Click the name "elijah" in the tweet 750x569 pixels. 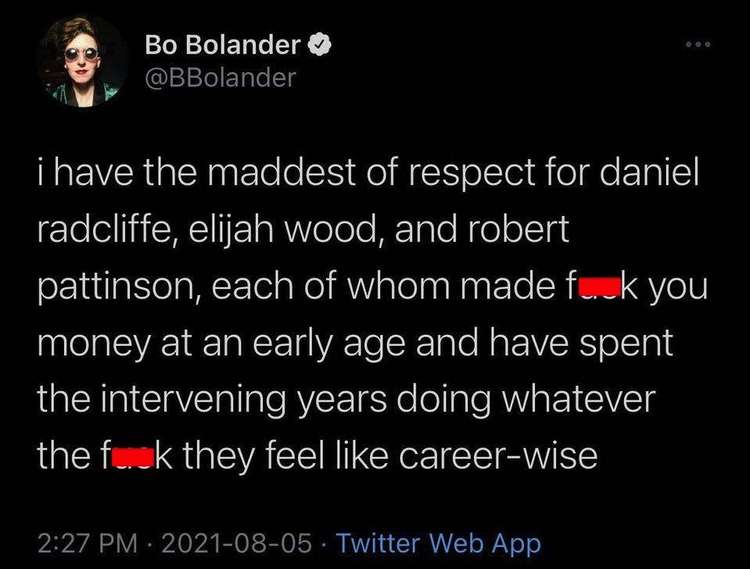pyautogui.click(x=232, y=230)
